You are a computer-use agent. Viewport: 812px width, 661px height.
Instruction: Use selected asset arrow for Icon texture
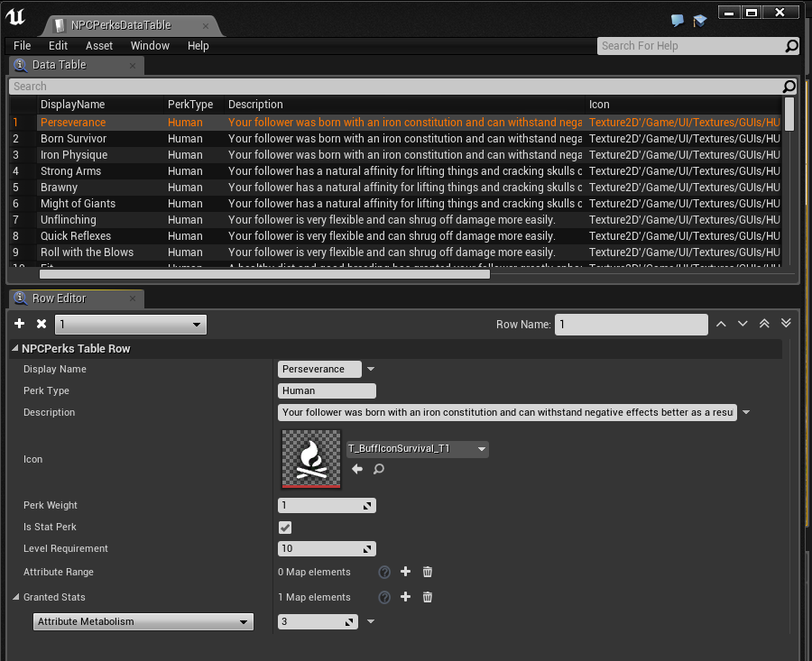[357, 469]
